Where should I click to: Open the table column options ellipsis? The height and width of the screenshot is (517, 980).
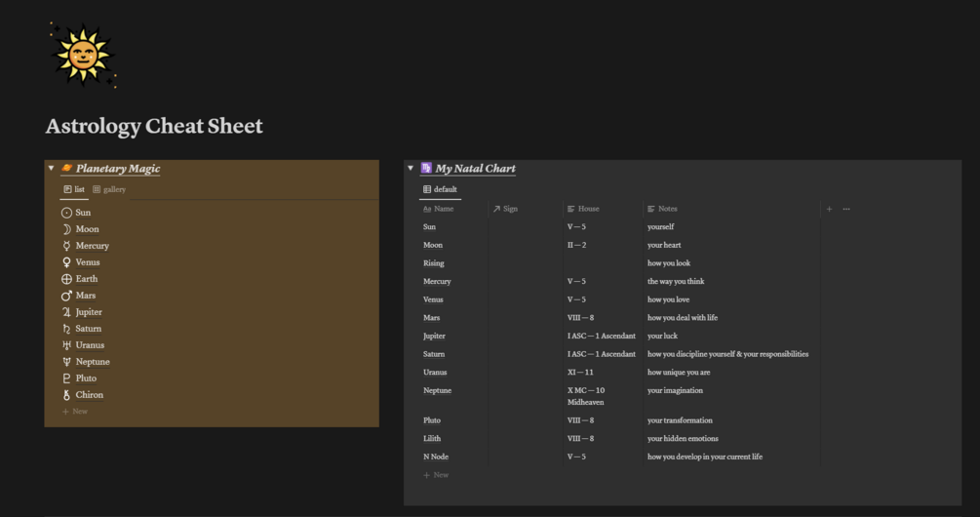[x=845, y=209]
